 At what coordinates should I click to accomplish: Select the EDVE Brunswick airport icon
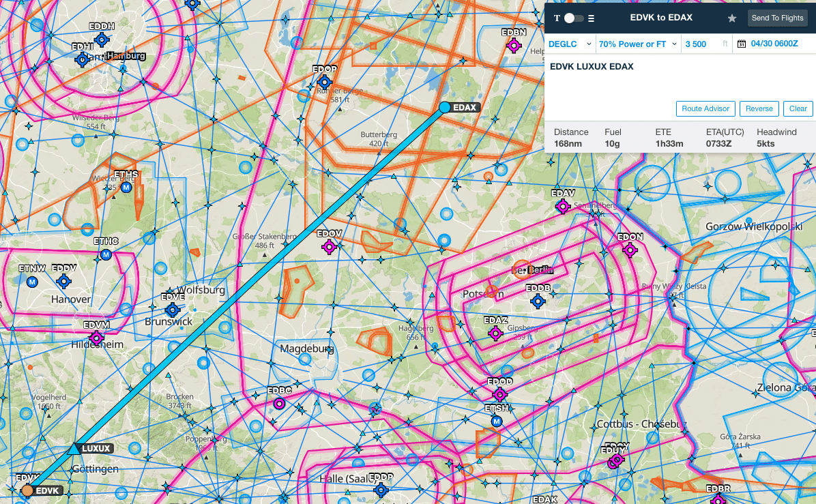(x=173, y=310)
